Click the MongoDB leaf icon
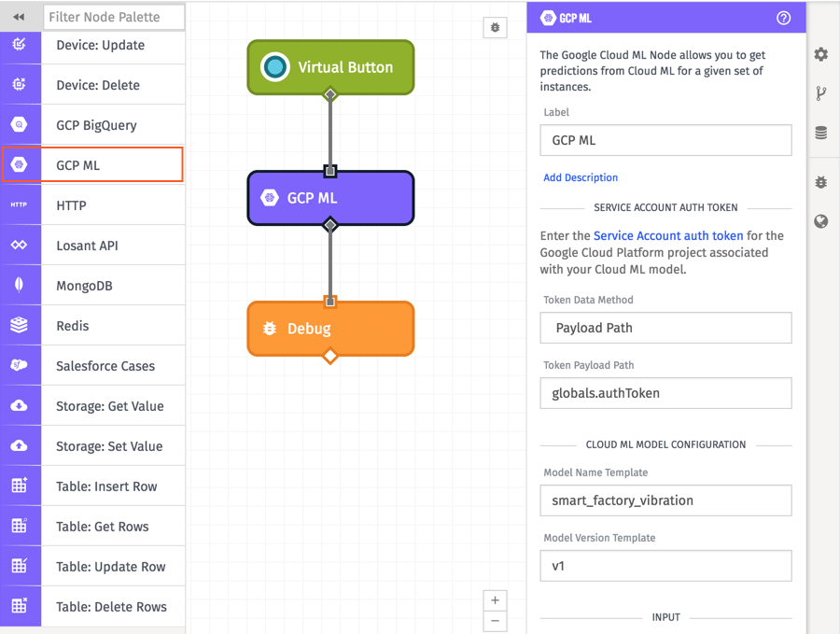The width and height of the screenshot is (840, 634). tap(20, 285)
